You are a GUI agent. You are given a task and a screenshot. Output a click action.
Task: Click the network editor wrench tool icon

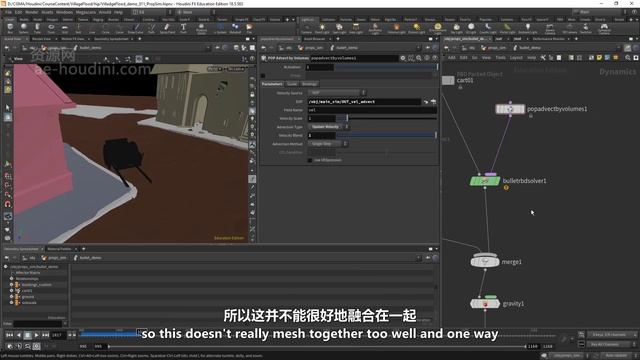[x=543, y=58]
